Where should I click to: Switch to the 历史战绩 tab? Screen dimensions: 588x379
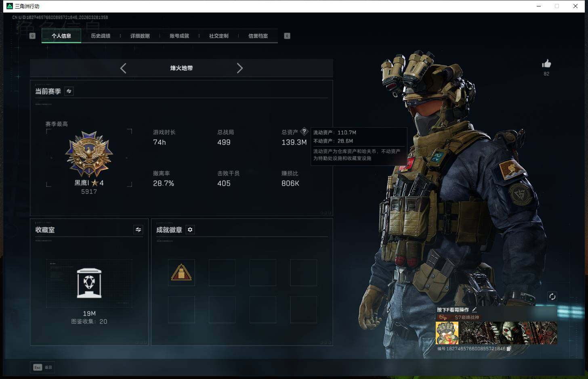click(101, 36)
